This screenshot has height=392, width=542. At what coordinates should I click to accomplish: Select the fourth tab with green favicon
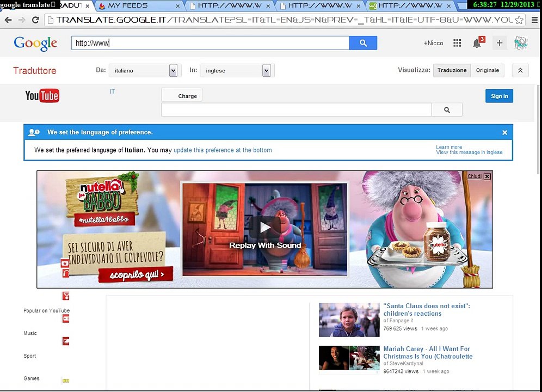pyautogui.click(x=410, y=5)
